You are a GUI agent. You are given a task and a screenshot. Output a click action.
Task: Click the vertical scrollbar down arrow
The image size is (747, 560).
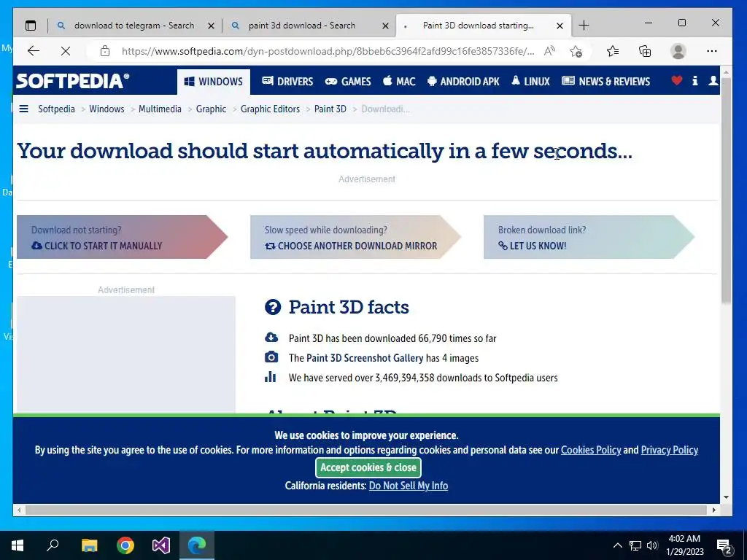click(x=726, y=497)
